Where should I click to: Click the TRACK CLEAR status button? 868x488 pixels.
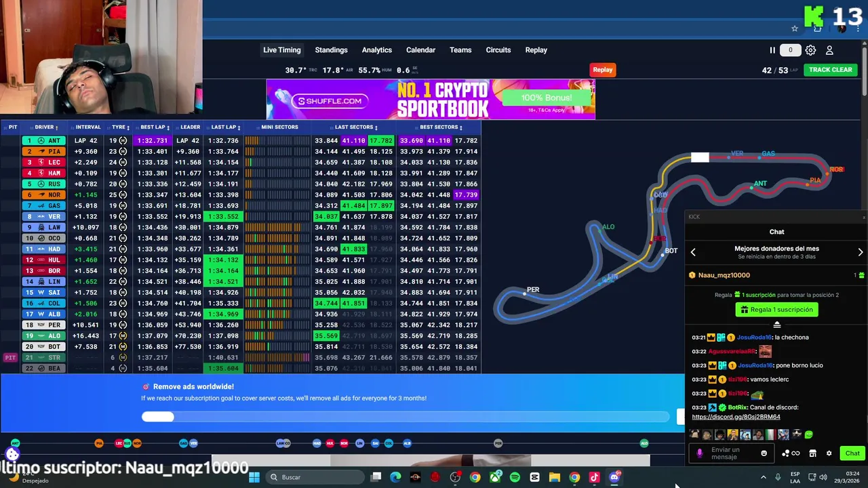click(x=831, y=70)
